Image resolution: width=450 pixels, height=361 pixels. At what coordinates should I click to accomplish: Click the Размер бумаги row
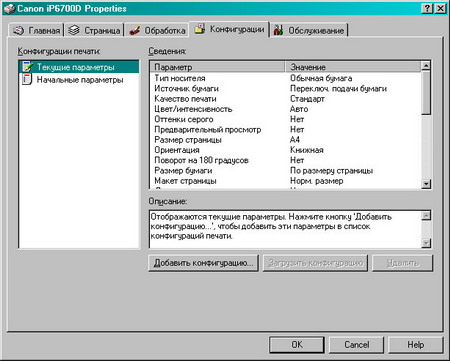pos(286,170)
